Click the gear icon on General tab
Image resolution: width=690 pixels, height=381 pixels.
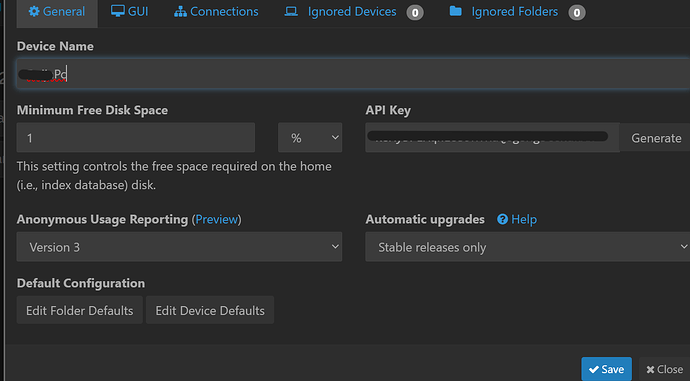[34, 11]
